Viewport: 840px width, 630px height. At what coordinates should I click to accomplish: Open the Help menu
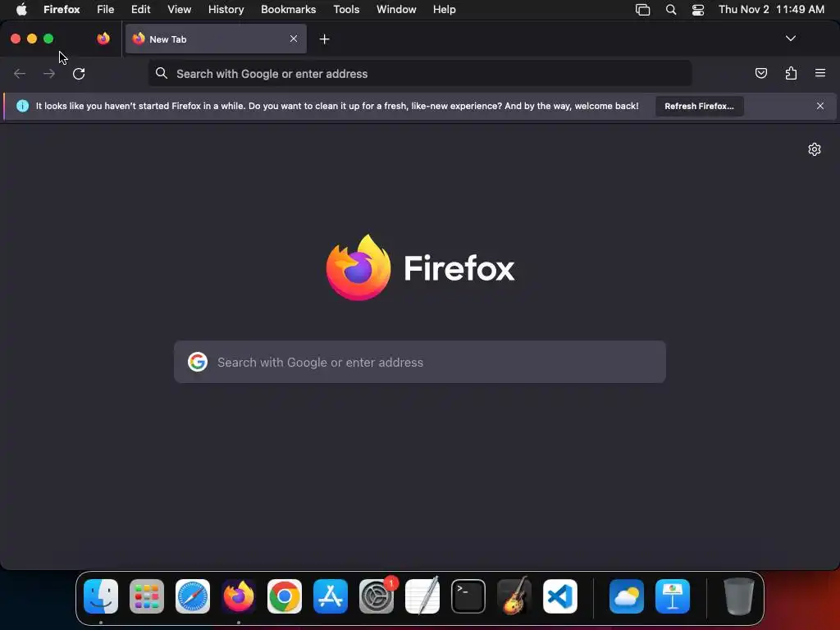[444, 10]
